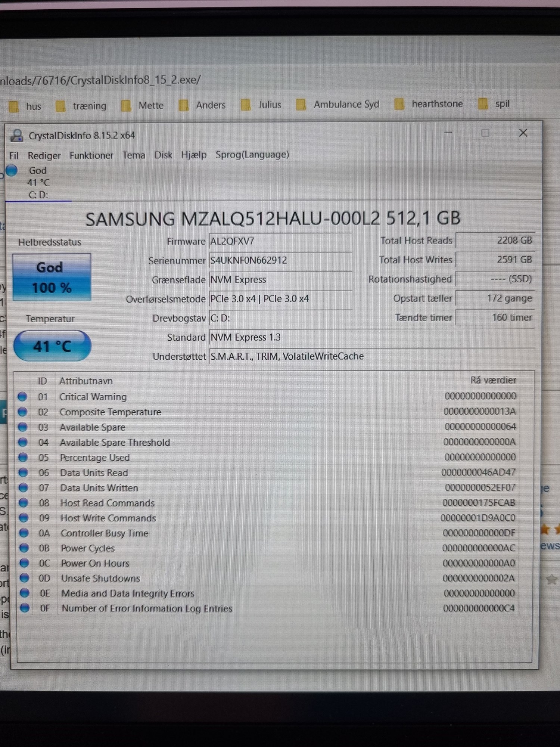Click status dot for Composite Temperature row
This screenshot has height=747, width=560.
point(23,412)
